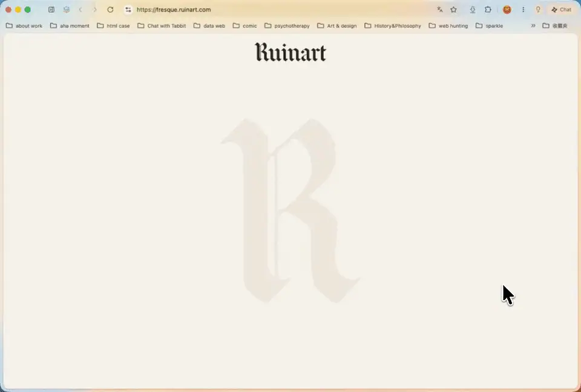The width and height of the screenshot is (581, 392).
Task: Open the 'about work' bookmark folder
Action: coord(24,25)
